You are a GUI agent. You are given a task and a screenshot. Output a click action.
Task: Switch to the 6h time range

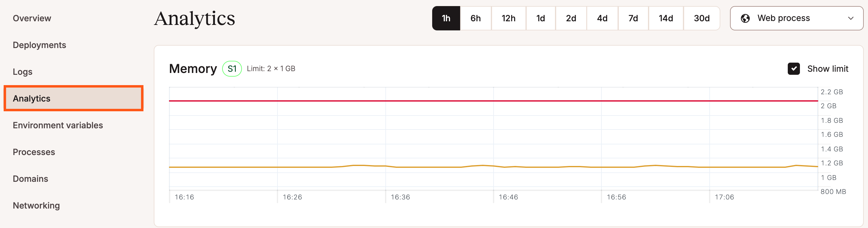pyautogui.click(x=475, y=18)
